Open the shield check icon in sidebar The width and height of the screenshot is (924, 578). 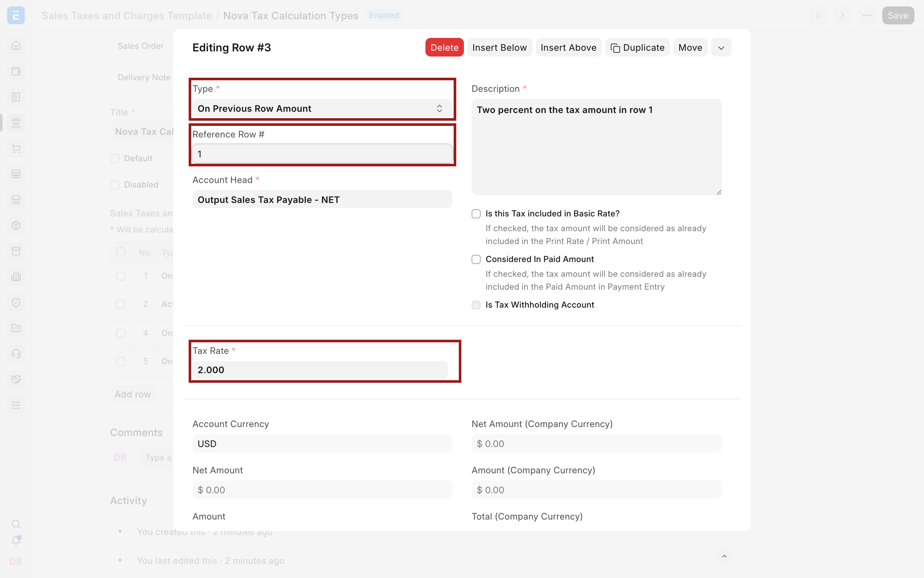coord(16,302)
